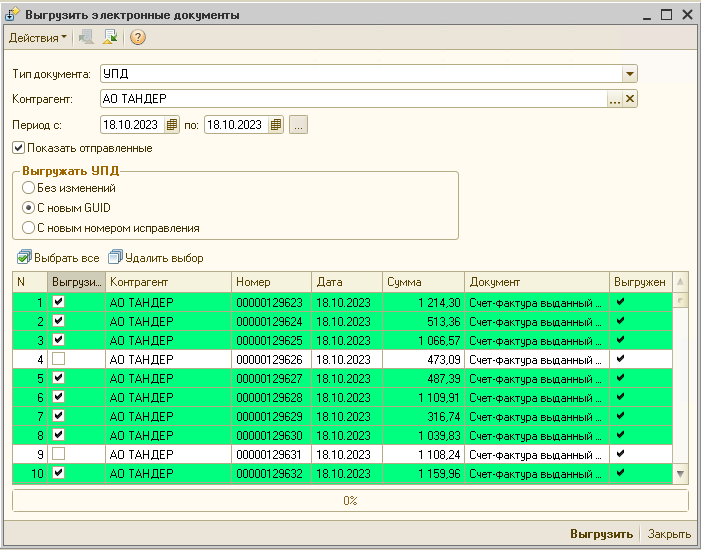
Task: Click Выгружен checkmark in row 1
Action: point(620,302)
